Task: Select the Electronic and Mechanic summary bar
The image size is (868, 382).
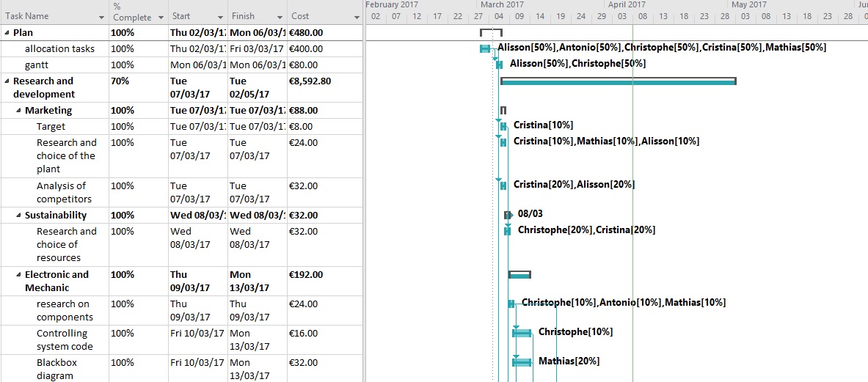Action: click(x=519, y=275)
